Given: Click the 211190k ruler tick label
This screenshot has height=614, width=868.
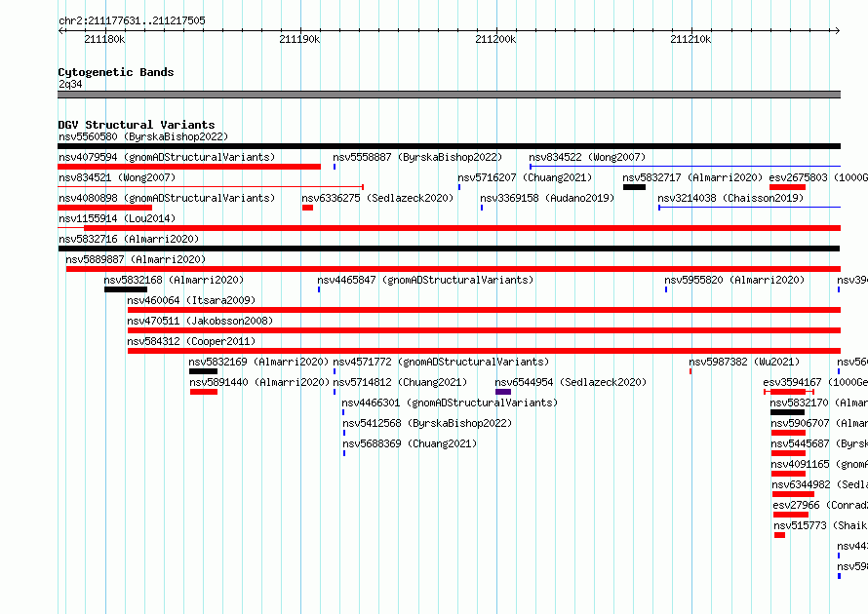Looking at the screenshot, I should coord(299,39).
